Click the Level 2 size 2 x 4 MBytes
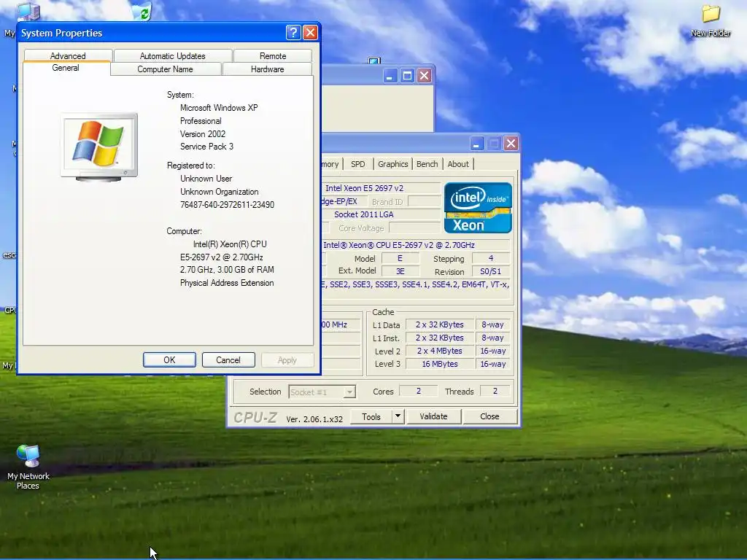Image resolution: width=747 pixels, height=560 pixels. point(439,351)
